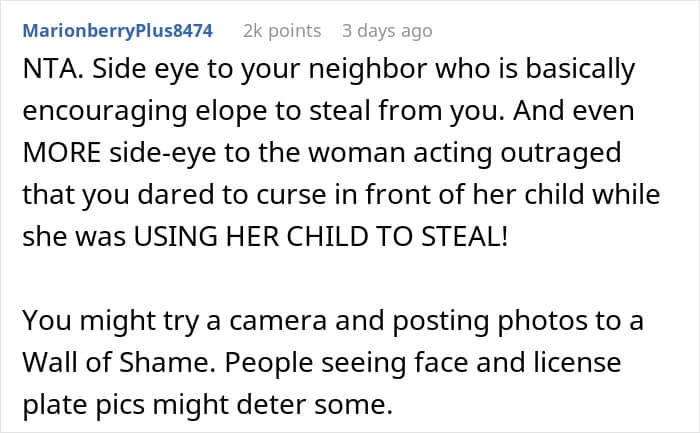Click the word outraged in third line

pos(561,154)
